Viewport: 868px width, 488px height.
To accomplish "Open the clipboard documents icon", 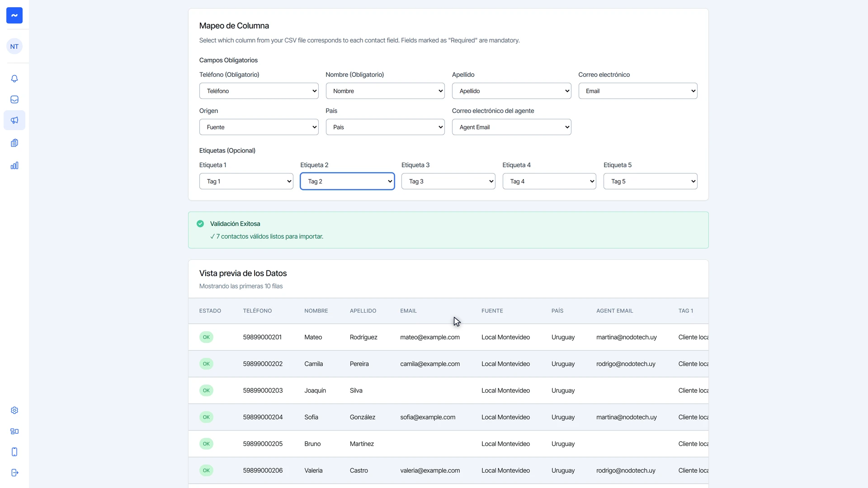I will pos(14,143).
